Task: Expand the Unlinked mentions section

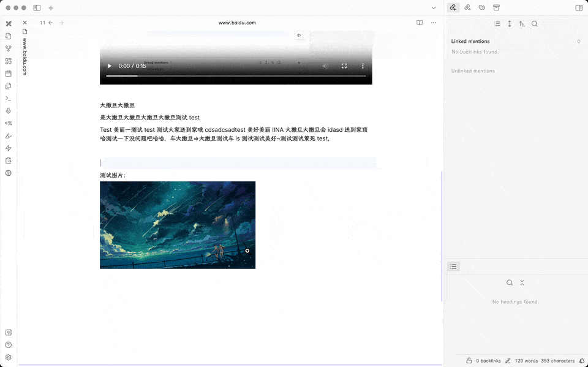Action: pos(473,70)
